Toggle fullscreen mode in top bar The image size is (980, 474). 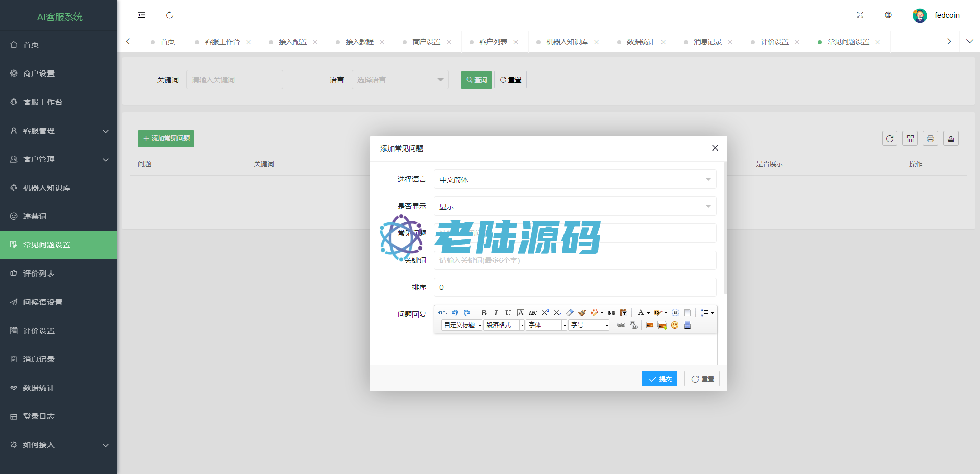[860, 15]
